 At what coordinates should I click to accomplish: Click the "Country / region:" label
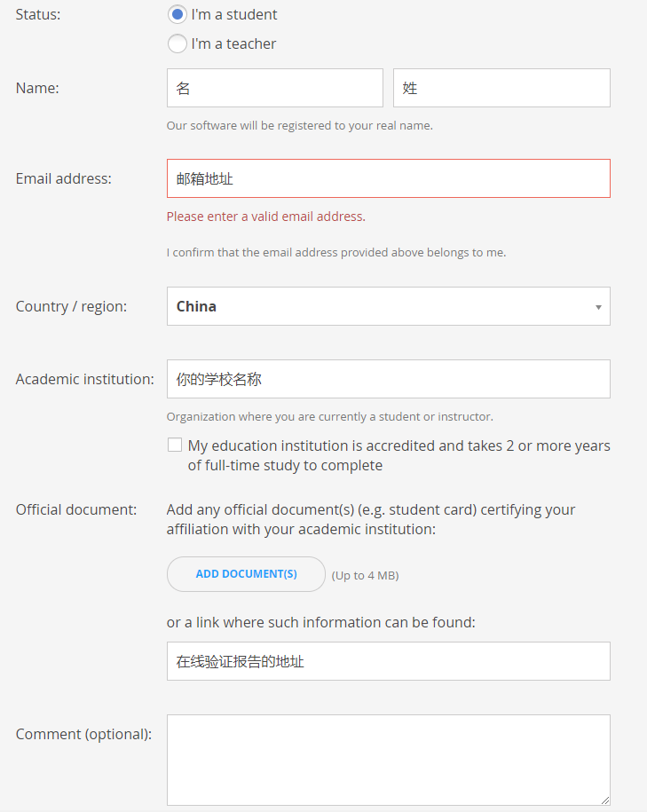pos(71,306)
